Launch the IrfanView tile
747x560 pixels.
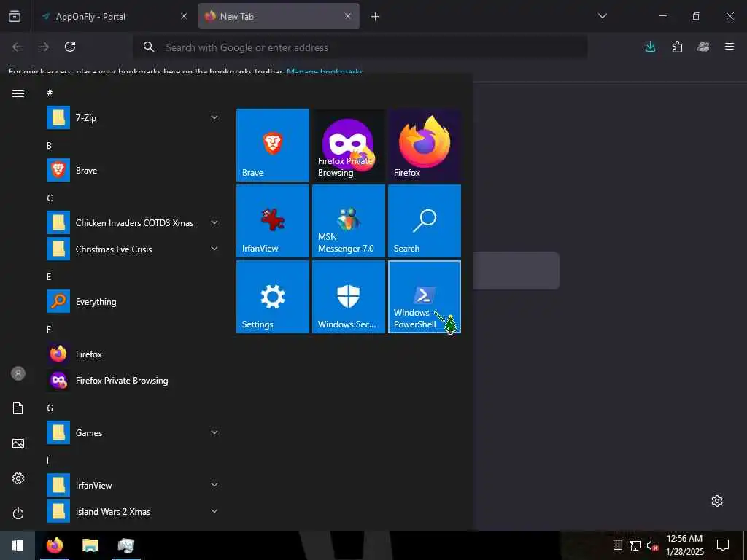coord(273,221)
